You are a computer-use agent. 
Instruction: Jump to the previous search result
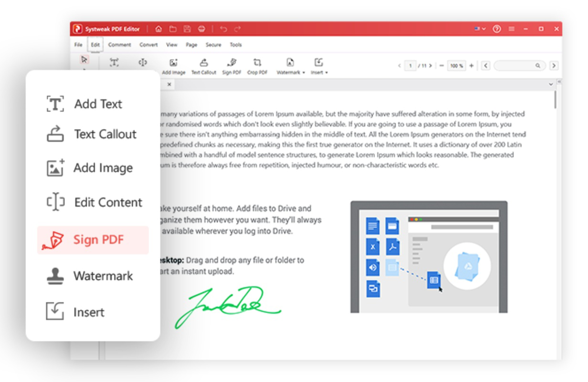click(485, 66)
